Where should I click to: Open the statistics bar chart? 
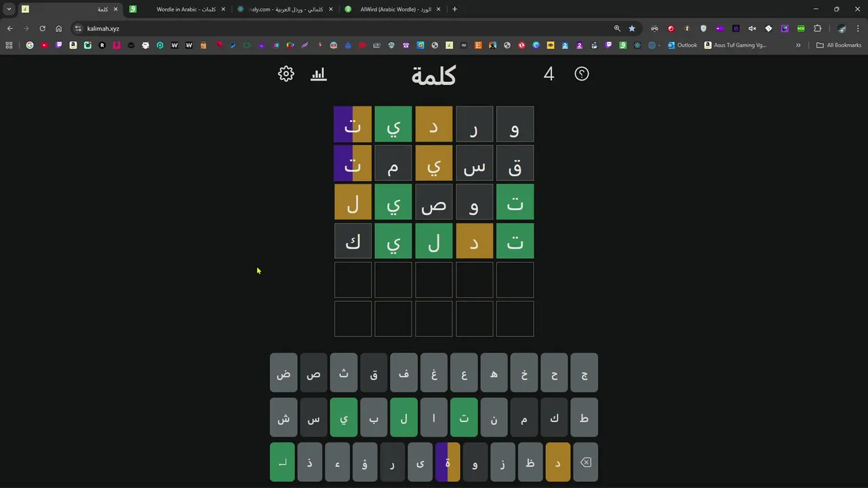319,74
